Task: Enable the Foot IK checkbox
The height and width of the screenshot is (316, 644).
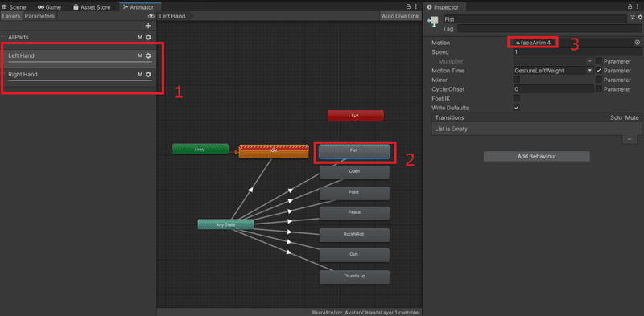Action: (x=517, y=98)
